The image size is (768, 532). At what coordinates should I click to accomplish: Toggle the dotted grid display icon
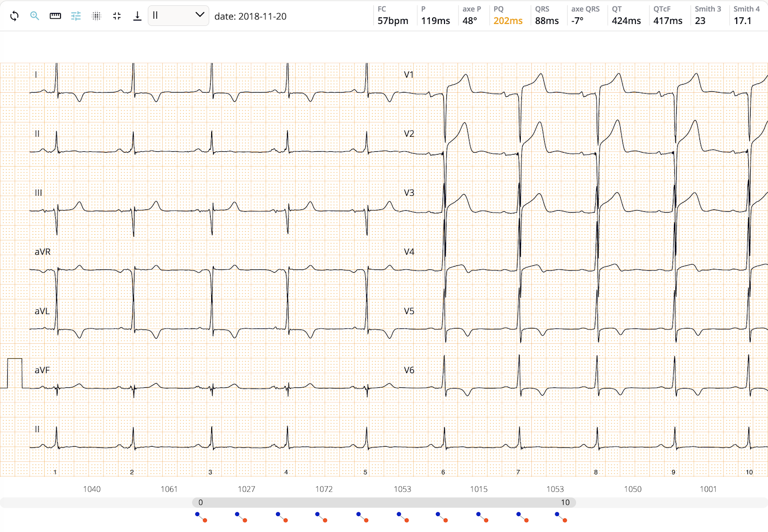click(x=96, y=16)
